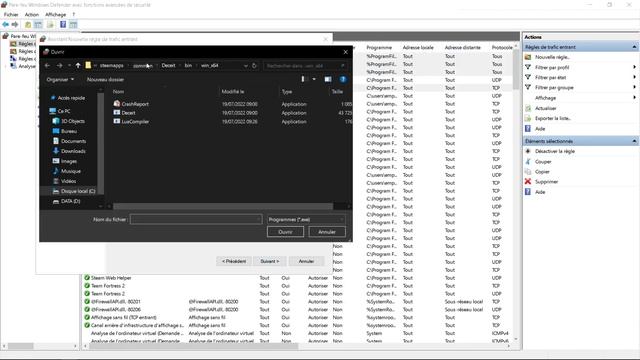Click the firewall toolbar help icon
This screenshot has width=640, height=360.
[x=63, y=25]
